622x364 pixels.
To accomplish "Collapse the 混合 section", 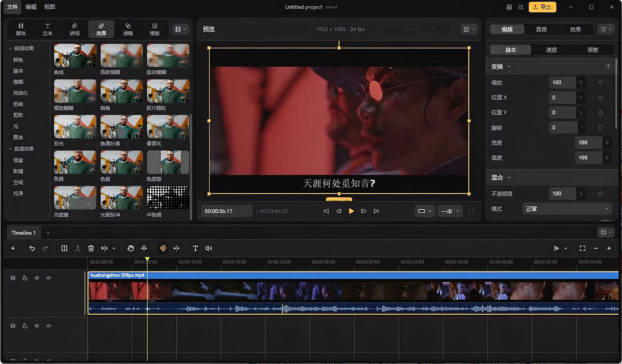I will 509,178.
